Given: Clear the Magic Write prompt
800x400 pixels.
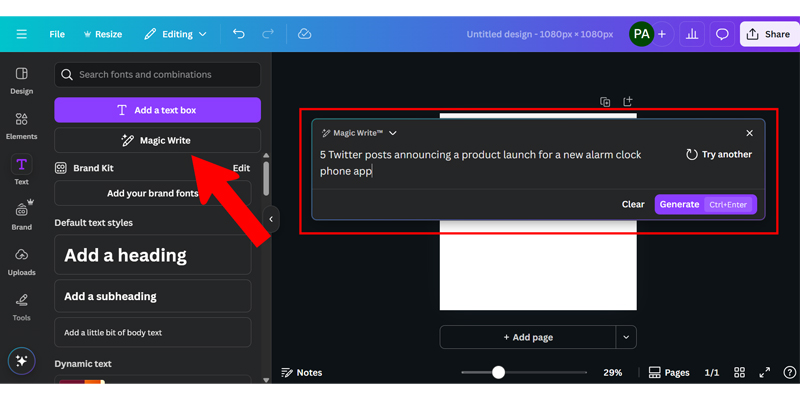Looking at the screenshot, I should (633, 204).
